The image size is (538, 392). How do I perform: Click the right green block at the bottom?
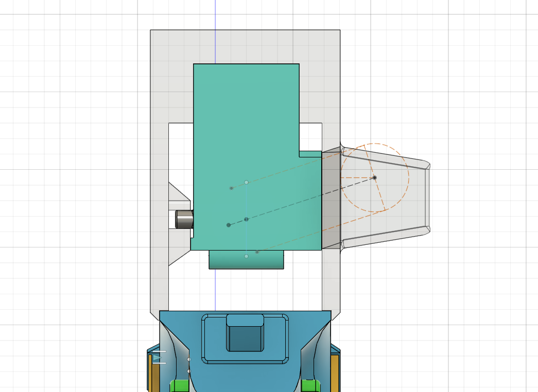point(311,386)
